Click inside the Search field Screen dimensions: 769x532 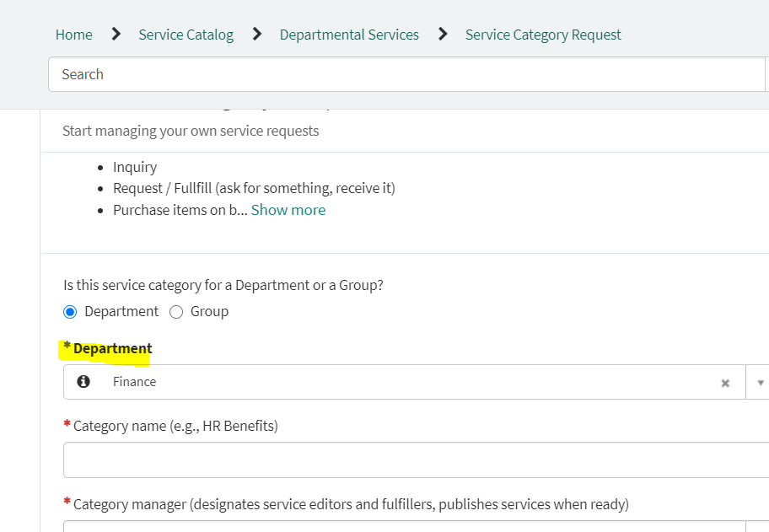[407, 74]
